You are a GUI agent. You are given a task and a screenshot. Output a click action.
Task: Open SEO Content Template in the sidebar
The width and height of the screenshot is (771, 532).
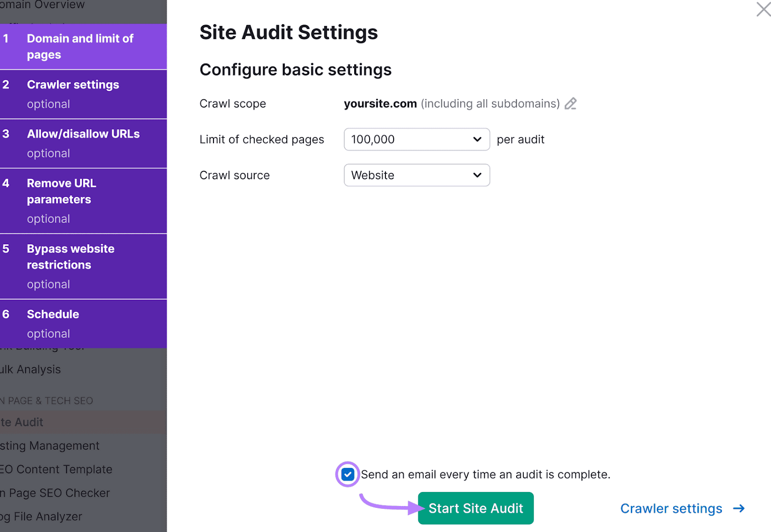tap(56, 469)
